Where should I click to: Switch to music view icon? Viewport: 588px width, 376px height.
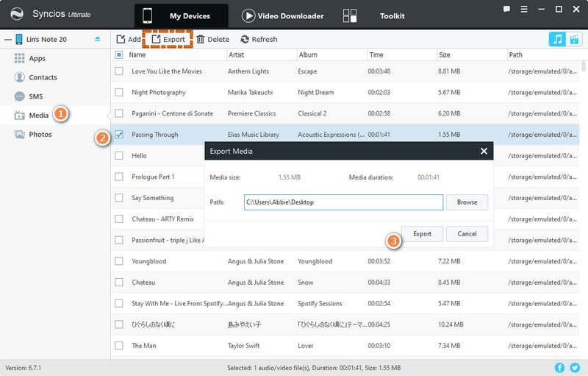(x=557, y=39)
